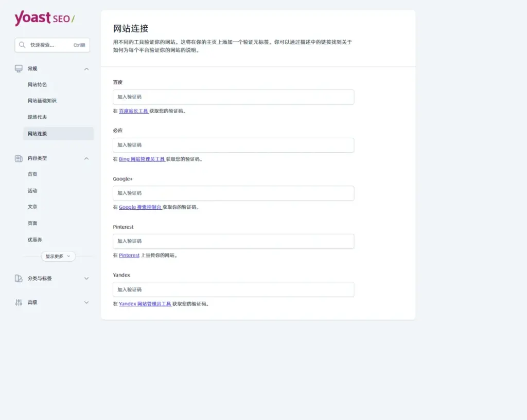Click the Yandex verification code field

233,289
